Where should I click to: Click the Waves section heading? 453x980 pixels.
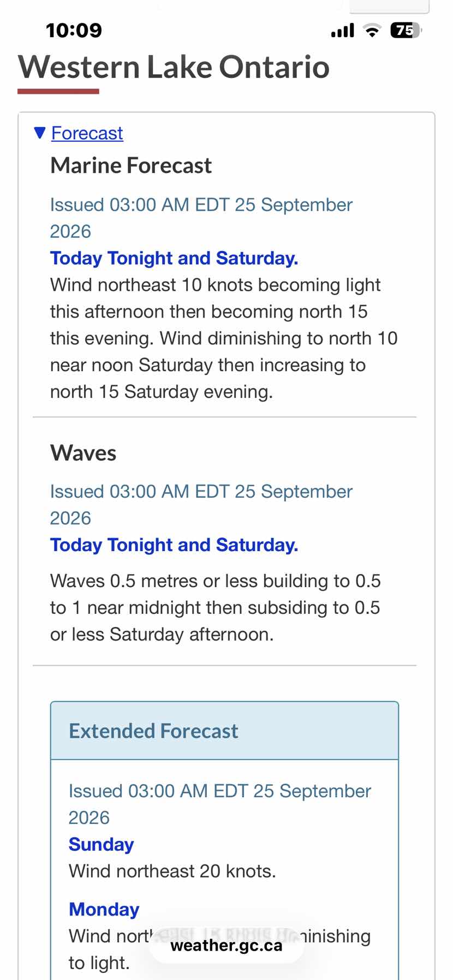84,453
